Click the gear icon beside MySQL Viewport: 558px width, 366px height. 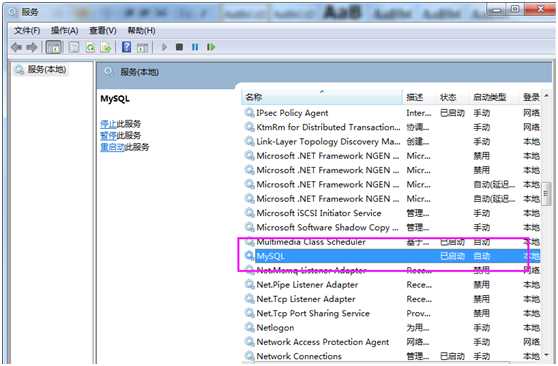point(249,256)
